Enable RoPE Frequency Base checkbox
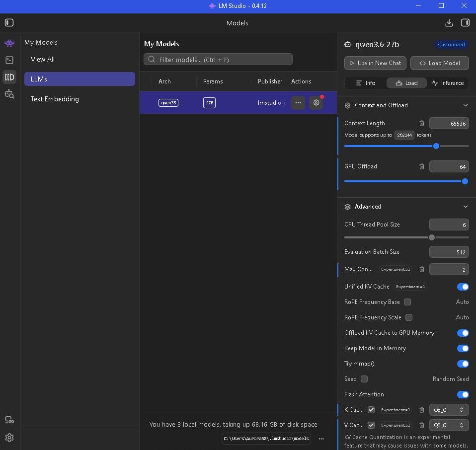This screenshot has height=450, width=476. [x=407, y=302]
